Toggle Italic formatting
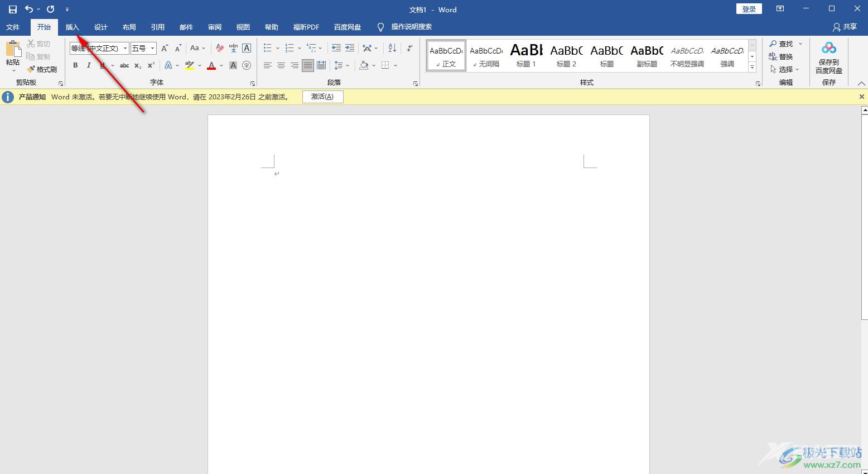Viewport: 868px width, 474px height. click(89, 65)
